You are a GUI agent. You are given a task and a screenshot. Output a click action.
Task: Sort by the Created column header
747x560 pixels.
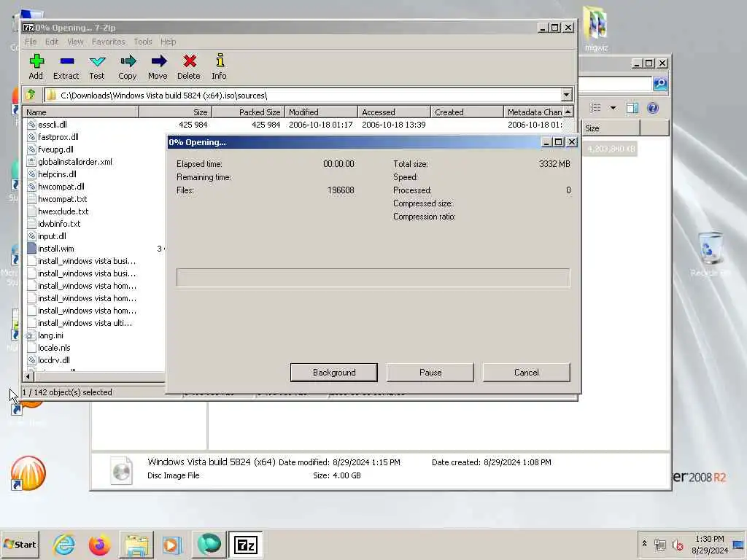(x=467, y=112)
